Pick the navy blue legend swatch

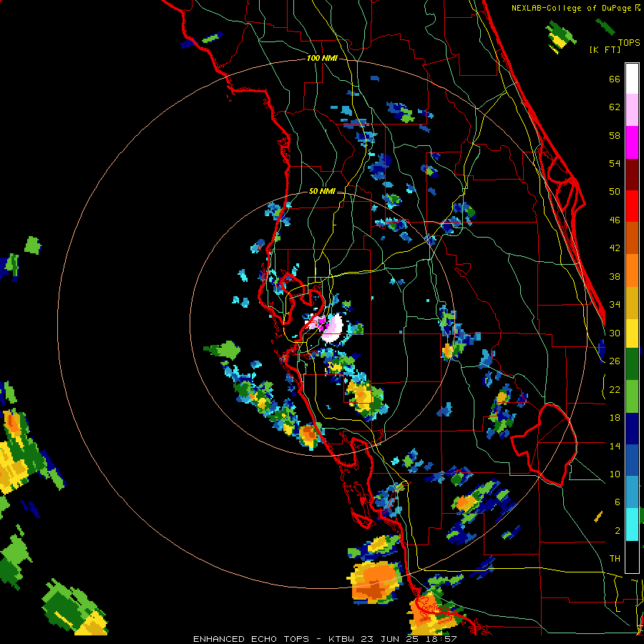tap(632, 429)
